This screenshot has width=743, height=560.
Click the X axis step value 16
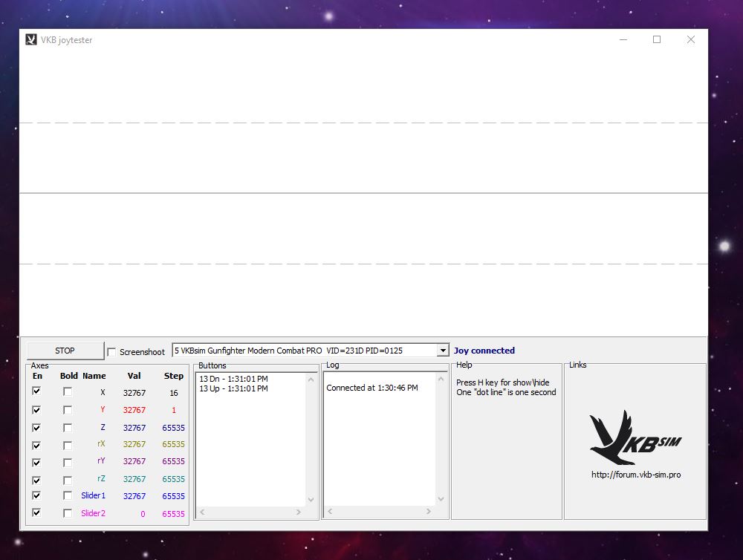(174, 393)
